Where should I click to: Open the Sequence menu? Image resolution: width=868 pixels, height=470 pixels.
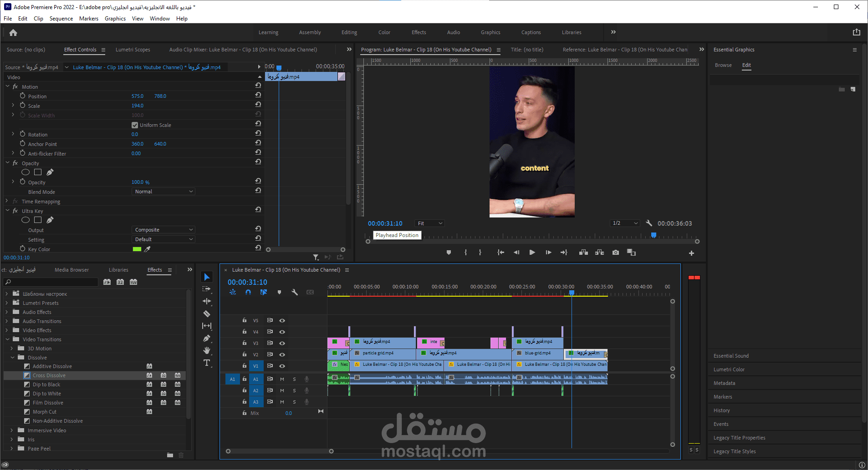61,19
